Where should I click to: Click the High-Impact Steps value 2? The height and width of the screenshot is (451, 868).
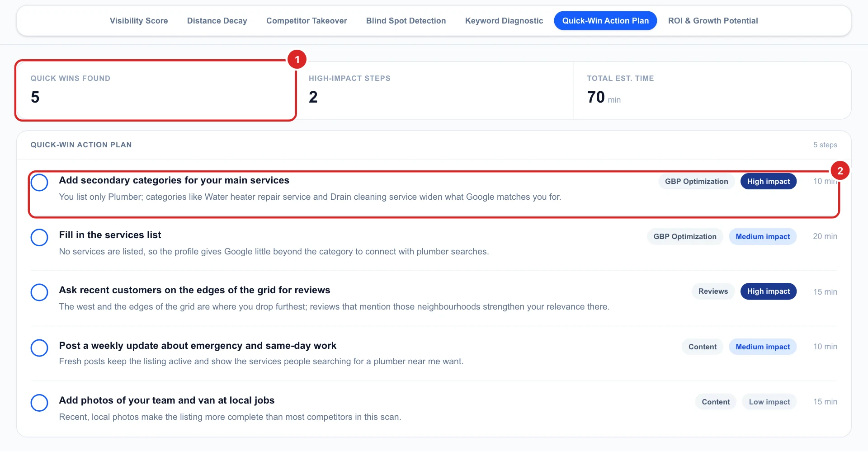[313, 97]
